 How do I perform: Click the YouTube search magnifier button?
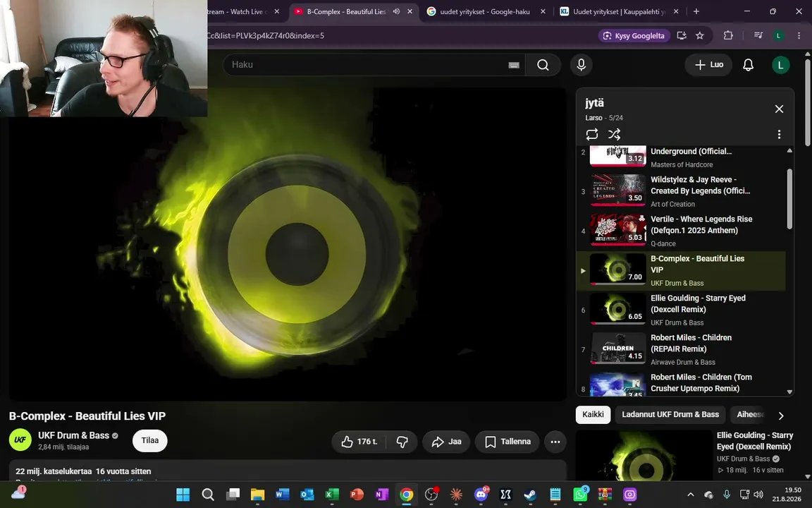[x=543, y=65]
